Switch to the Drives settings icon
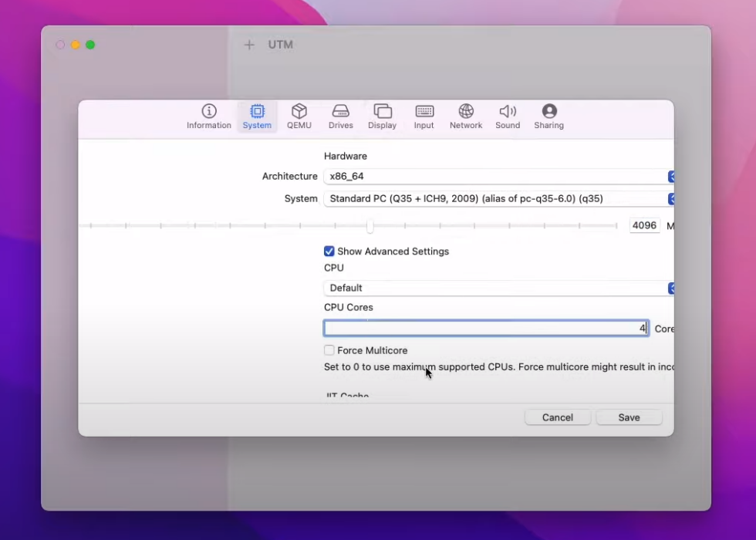This screenshot has height=540, width=756. coord(340,112)
